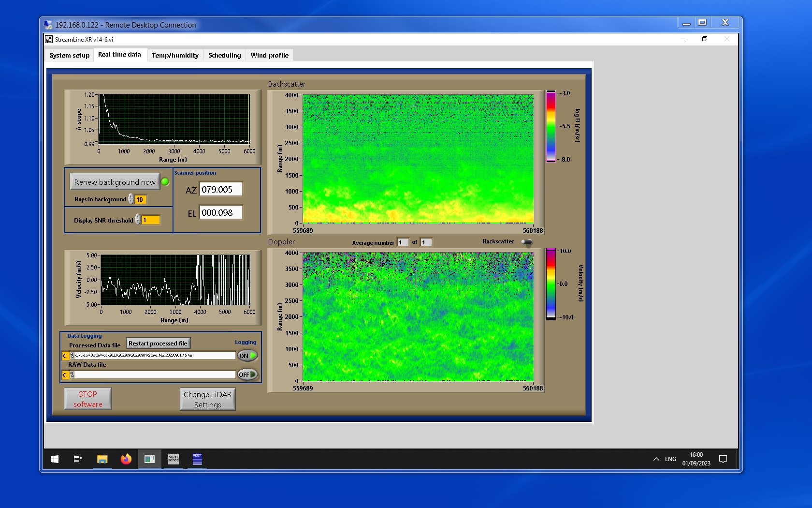
Task: Open Task View in the taskbar
Action: [x=77, y=459]
